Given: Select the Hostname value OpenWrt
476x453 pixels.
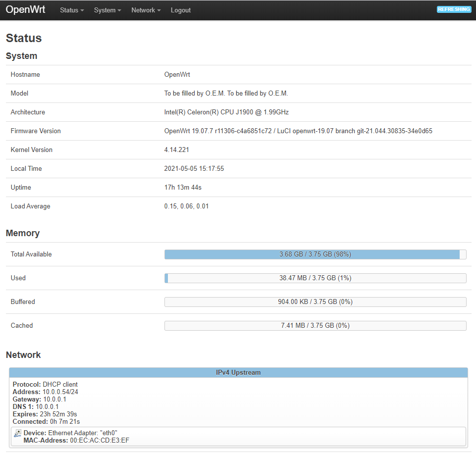Looking at the screenshot, I should pos(177,75).
